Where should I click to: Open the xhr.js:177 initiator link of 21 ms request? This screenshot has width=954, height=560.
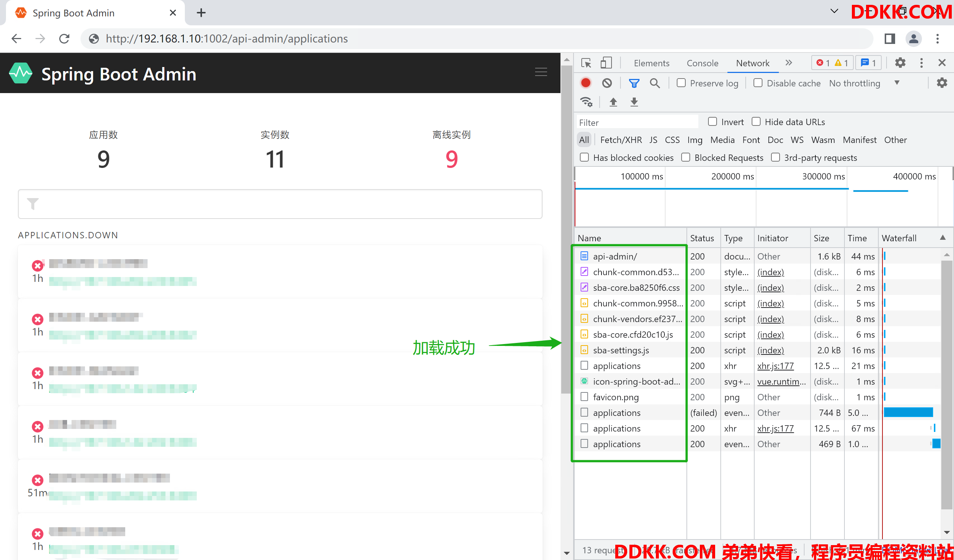(775, 366)
